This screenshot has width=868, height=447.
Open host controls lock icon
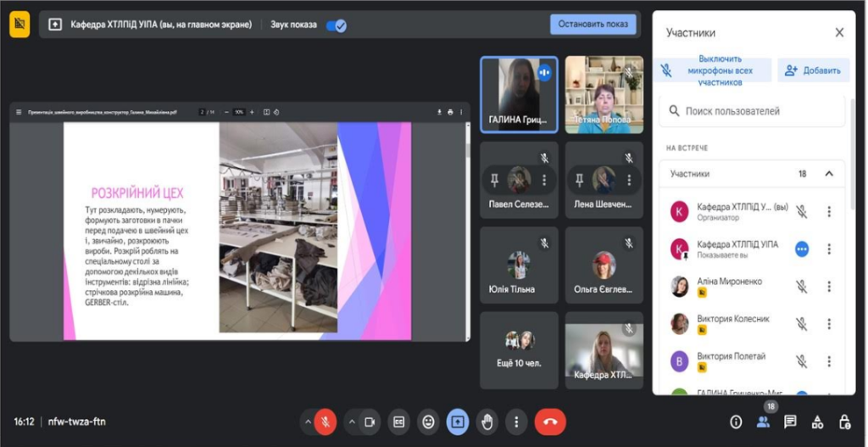844,422
